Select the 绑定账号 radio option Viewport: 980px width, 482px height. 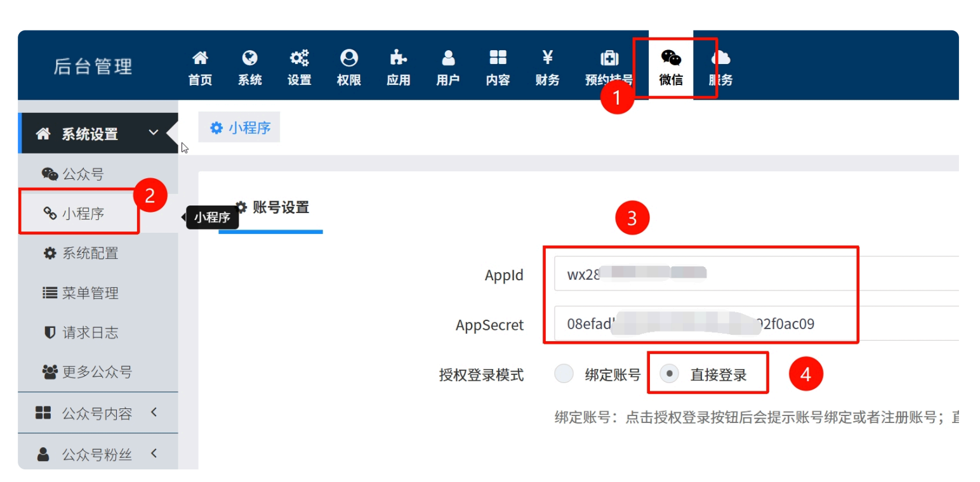pos(564,375)
